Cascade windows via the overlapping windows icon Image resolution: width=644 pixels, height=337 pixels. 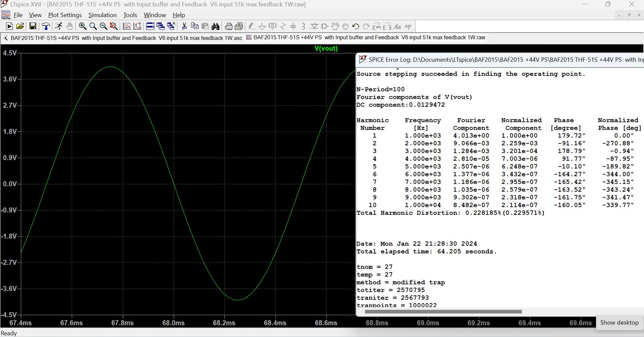click(x=160, y=26)
